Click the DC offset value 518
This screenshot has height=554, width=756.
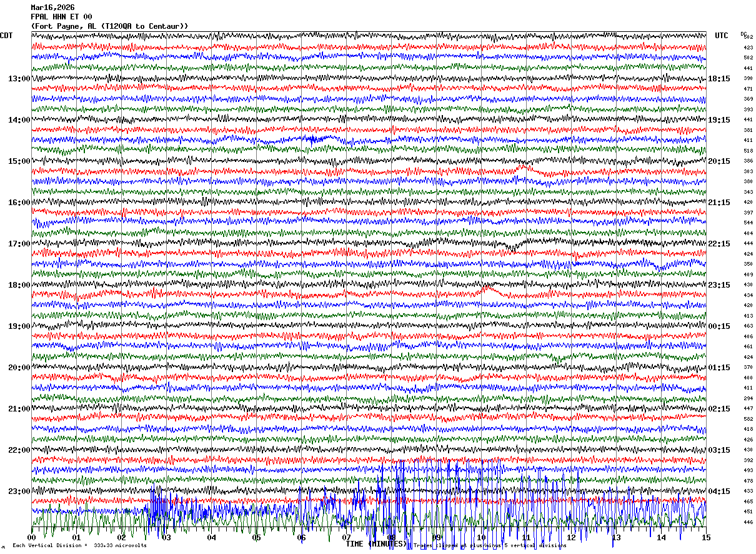748,151
